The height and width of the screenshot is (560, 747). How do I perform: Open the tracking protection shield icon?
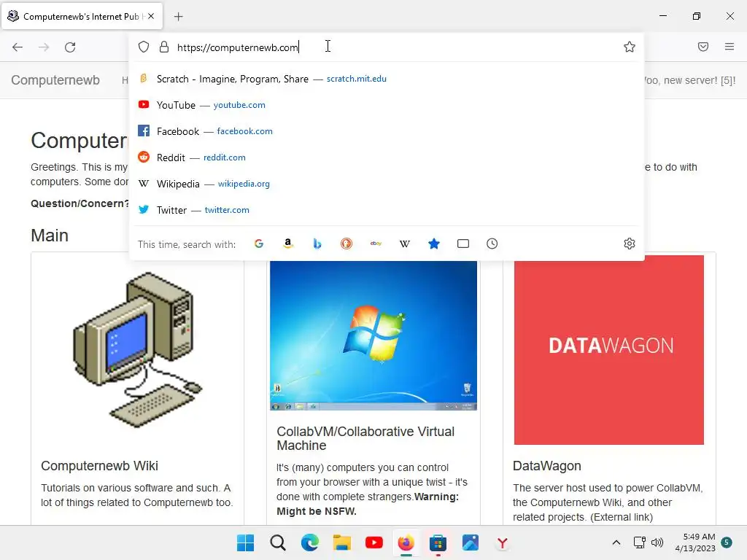pyautogui.click(x=144, y=47)
